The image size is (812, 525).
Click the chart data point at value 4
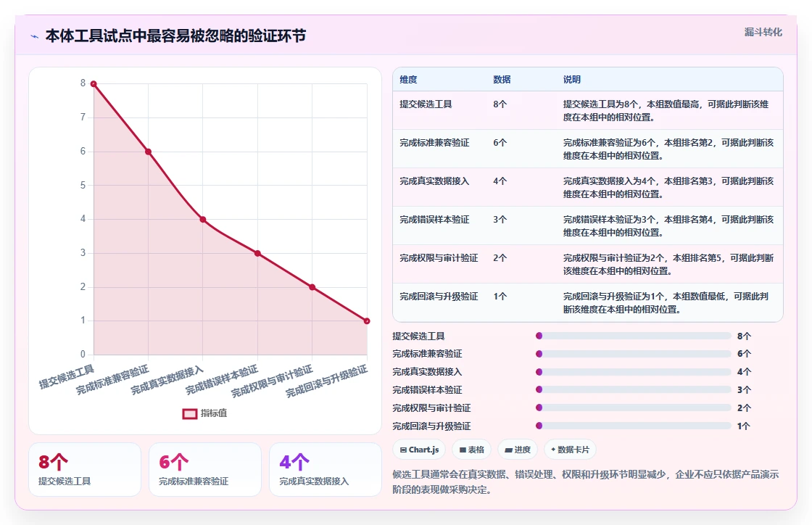pos(203,220)
